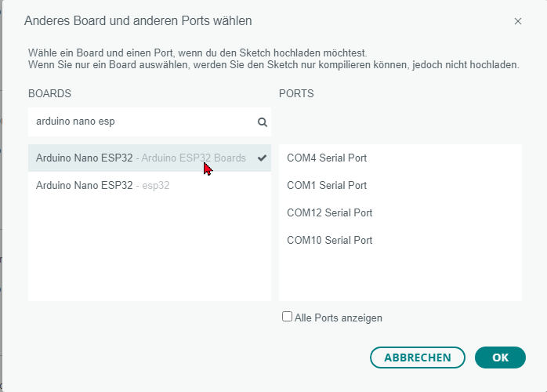
Task: Choose COM4 Serial Port
Action: tap(400, 158)
